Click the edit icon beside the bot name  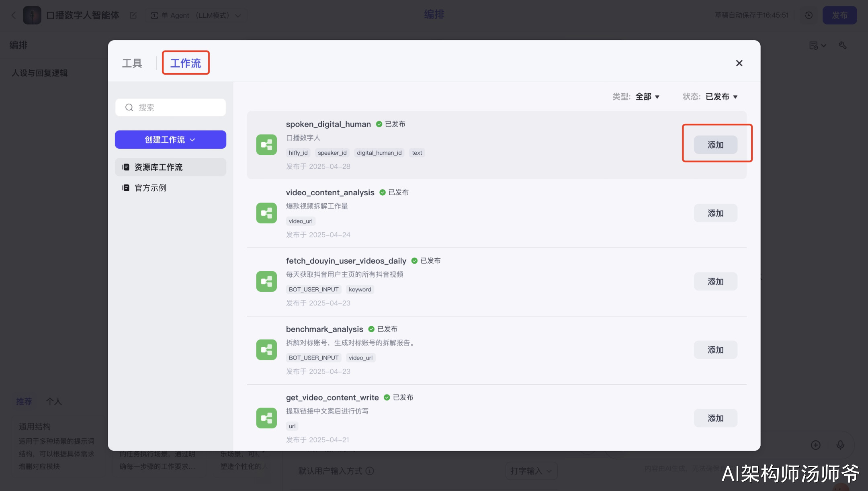pyautogui.click(x=133, y=15)
